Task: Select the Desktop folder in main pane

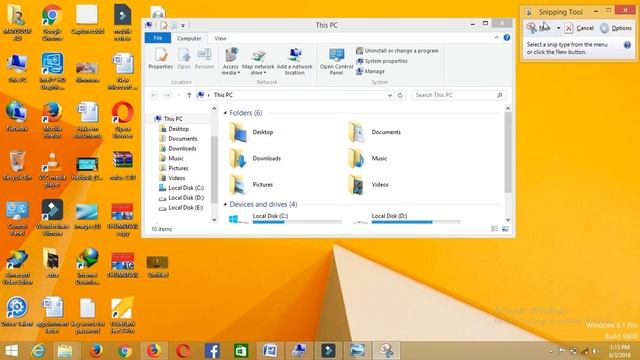Action: tap(251, 132)
